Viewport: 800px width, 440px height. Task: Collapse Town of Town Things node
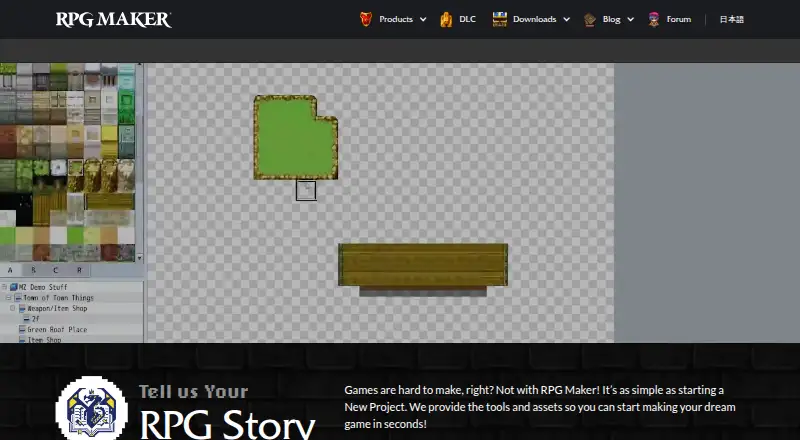click(9, 298)
